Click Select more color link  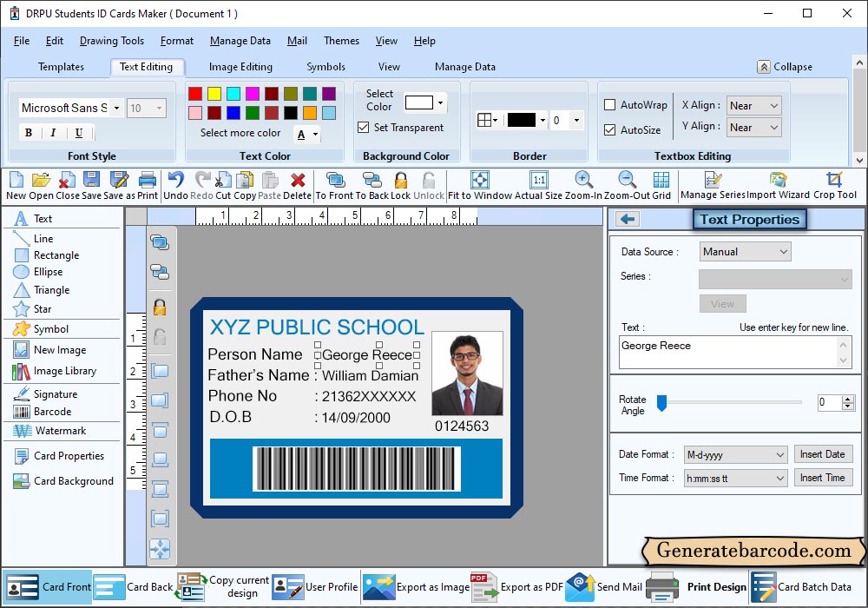pos(240,133)
